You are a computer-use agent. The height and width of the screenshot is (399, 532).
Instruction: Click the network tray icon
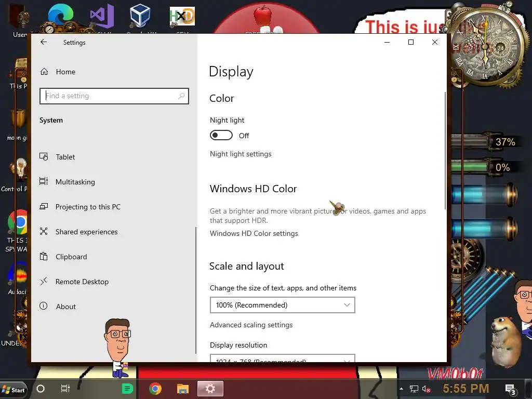[x=414, y=389]
